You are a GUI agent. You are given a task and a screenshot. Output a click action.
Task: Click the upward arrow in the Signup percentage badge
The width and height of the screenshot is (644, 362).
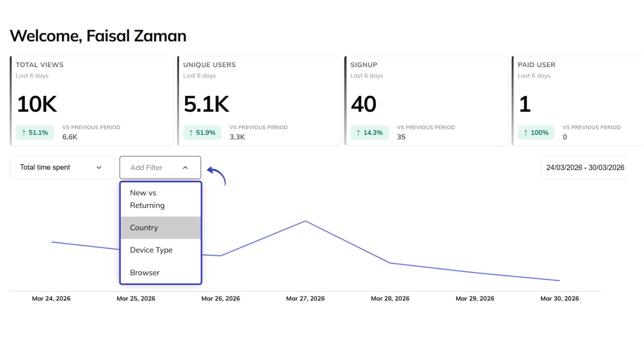pyautogui.click(x=359, y=132)
